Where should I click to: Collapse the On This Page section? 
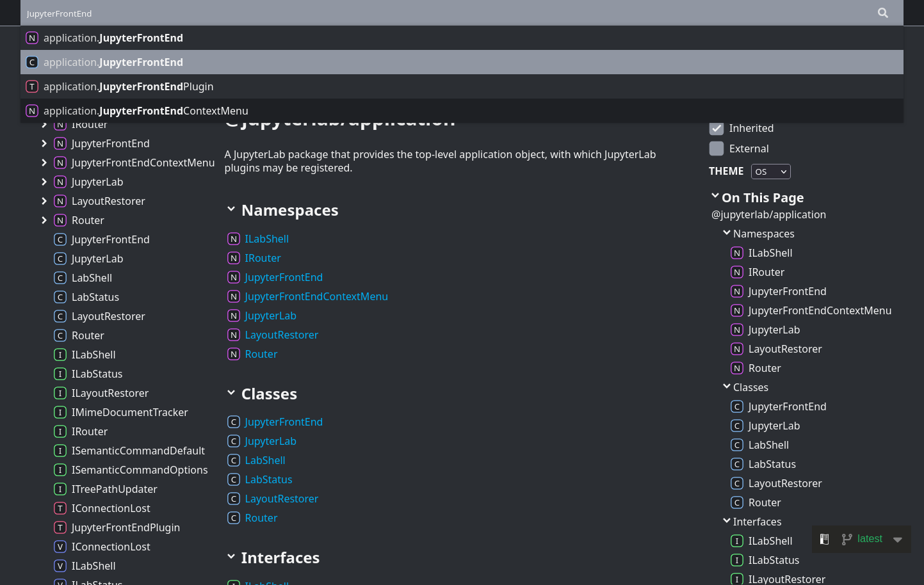(715, 196)
